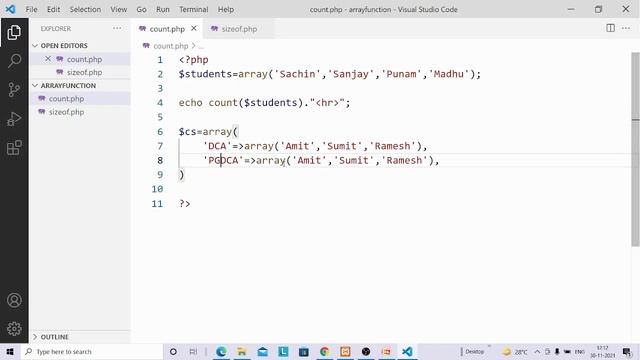Collapse the OPEN EDITORS section
The width and height of the screenshot is (640, 360).
35,45
